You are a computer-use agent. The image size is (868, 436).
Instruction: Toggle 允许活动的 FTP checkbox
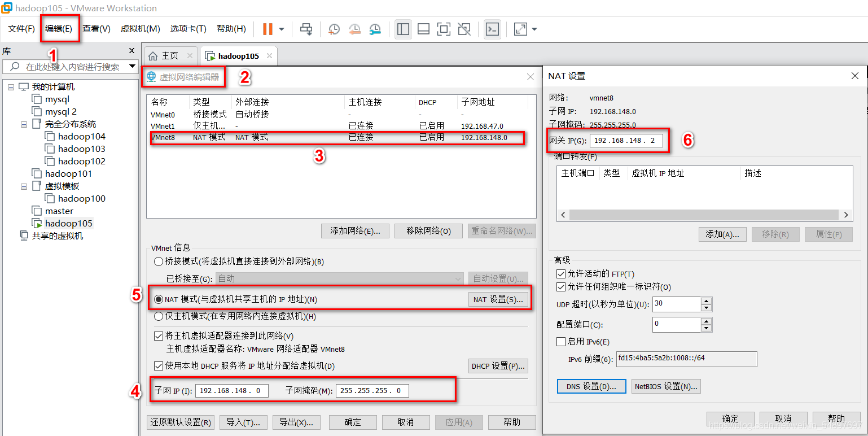[560, 274]
